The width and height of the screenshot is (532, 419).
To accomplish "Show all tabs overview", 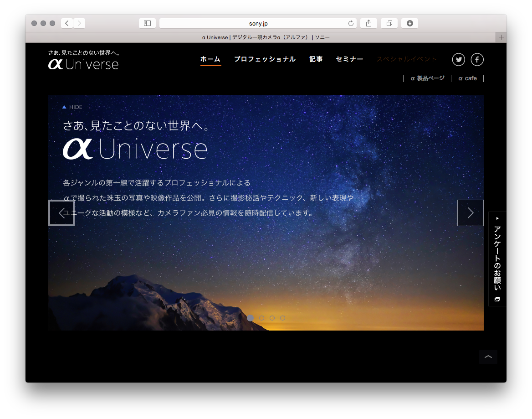I will coord(389,23).
